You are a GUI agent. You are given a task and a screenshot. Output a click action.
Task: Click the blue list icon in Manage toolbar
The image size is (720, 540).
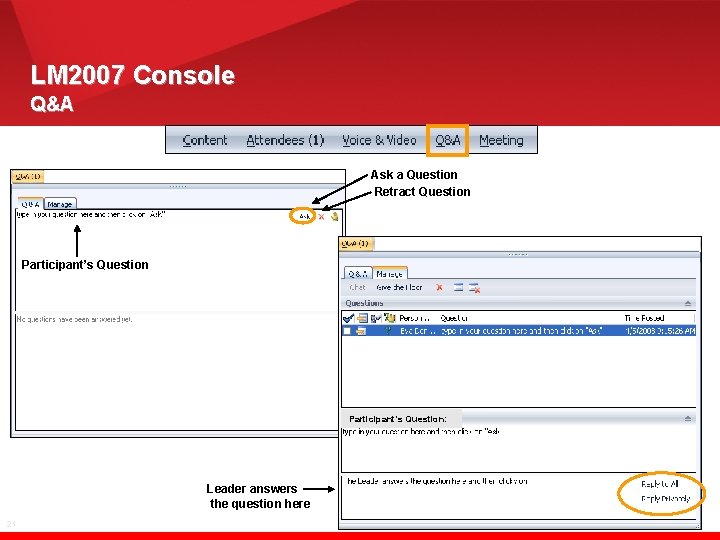click(x=458, y=287)
